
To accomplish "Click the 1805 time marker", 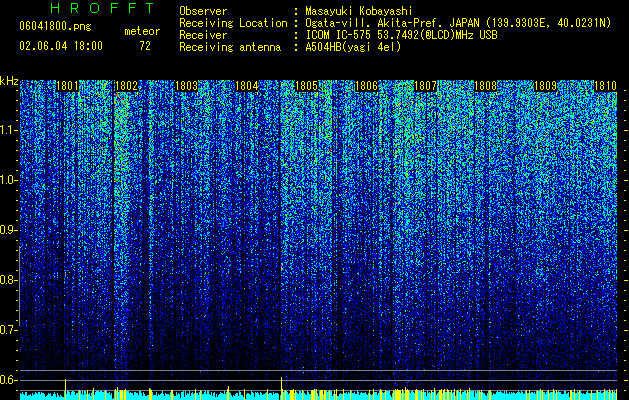I will coord(306,86).
